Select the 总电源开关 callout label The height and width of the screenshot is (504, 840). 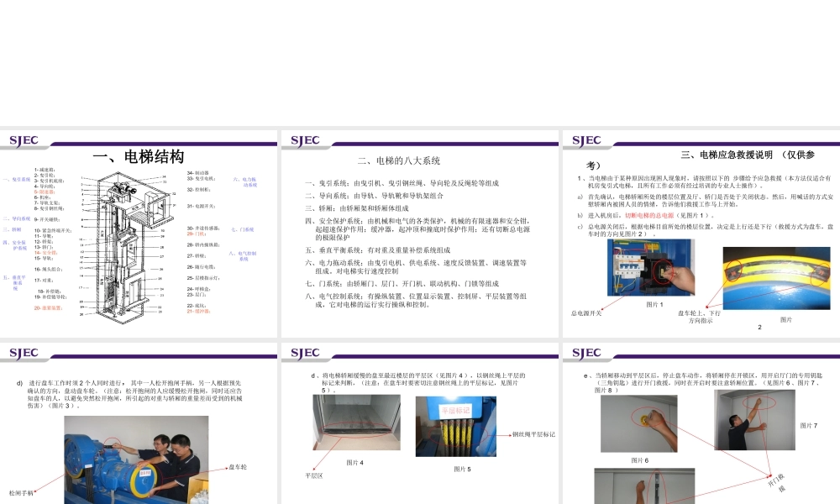pos(586,313)
